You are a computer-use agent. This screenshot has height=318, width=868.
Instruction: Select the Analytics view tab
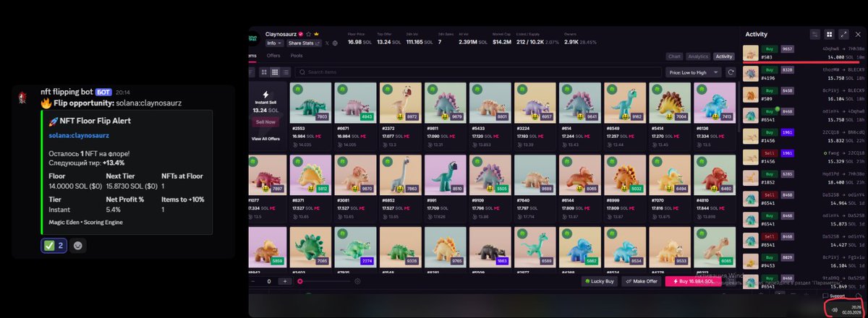[698, 56]
